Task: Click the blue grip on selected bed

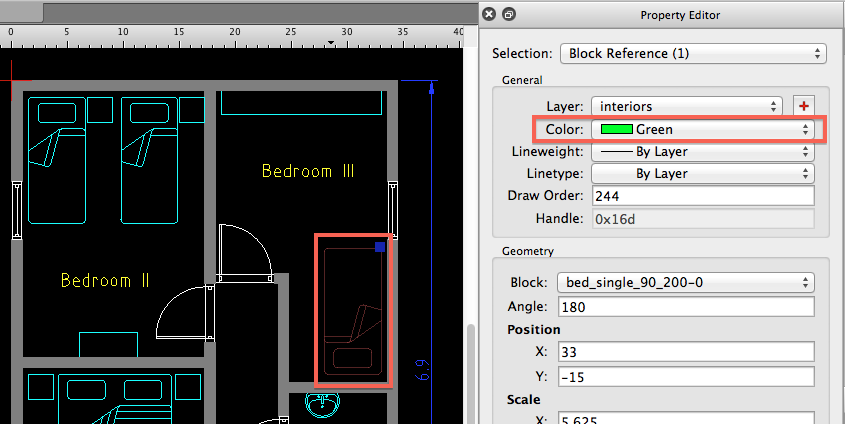Action: [380, 247]
